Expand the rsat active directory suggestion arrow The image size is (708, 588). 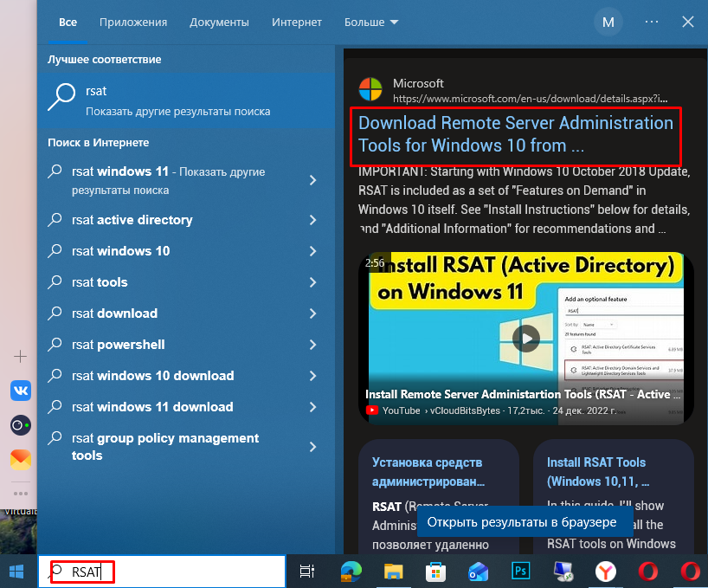312,220
